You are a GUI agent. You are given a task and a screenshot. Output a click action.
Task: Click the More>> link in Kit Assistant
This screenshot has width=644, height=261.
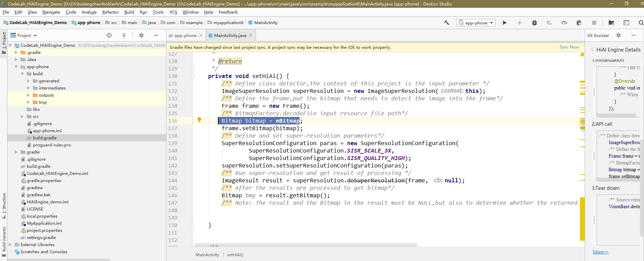click(x=601, y=252)
